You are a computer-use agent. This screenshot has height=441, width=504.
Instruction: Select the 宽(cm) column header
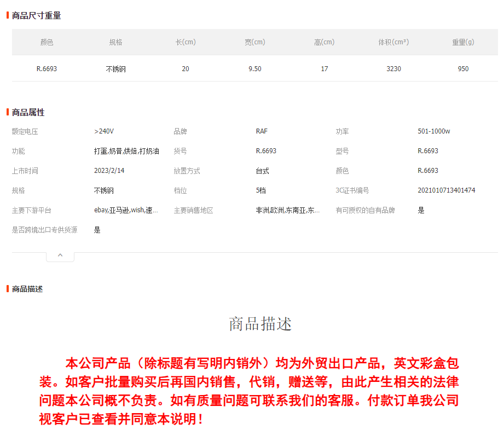(255, 42)
